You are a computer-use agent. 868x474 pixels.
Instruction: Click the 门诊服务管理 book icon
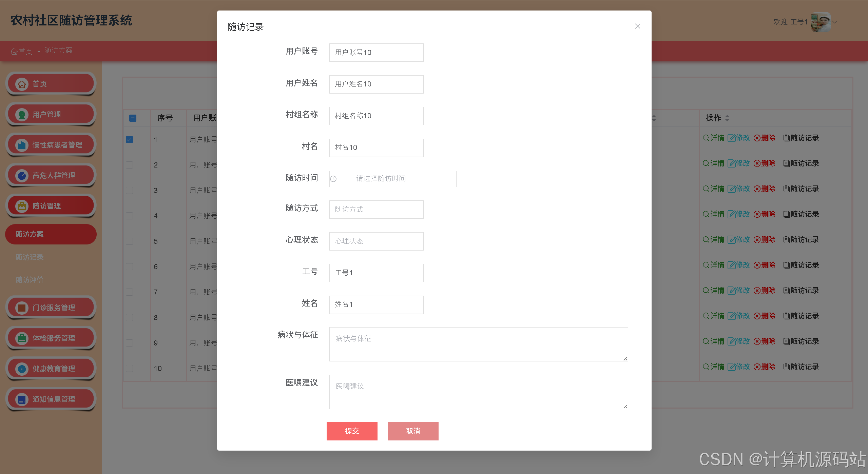[x=22, y=308]
